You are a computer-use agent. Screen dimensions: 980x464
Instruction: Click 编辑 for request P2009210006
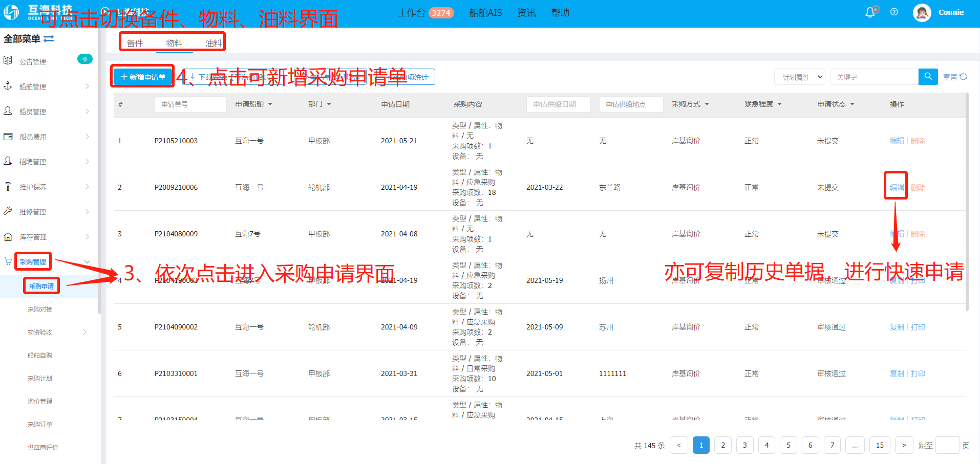click(897, 187)
